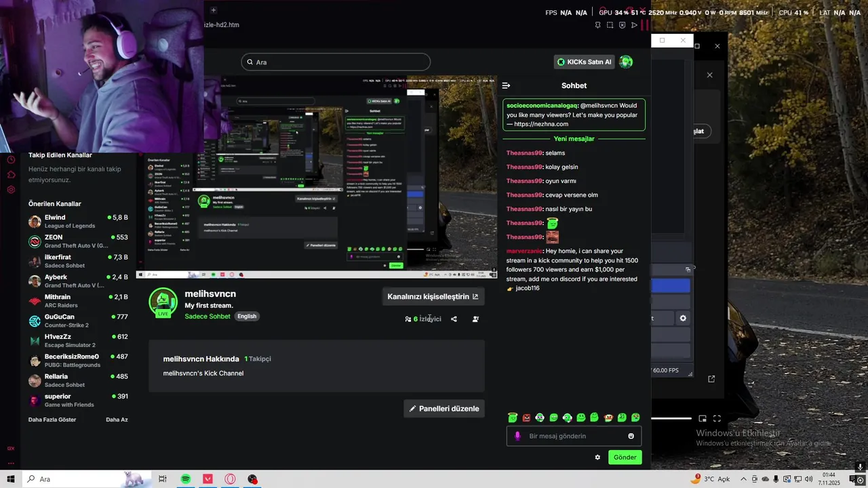868x488 pixels.
Task: Click Yeni mesajlar divider label
Action: tap(574, 139)
